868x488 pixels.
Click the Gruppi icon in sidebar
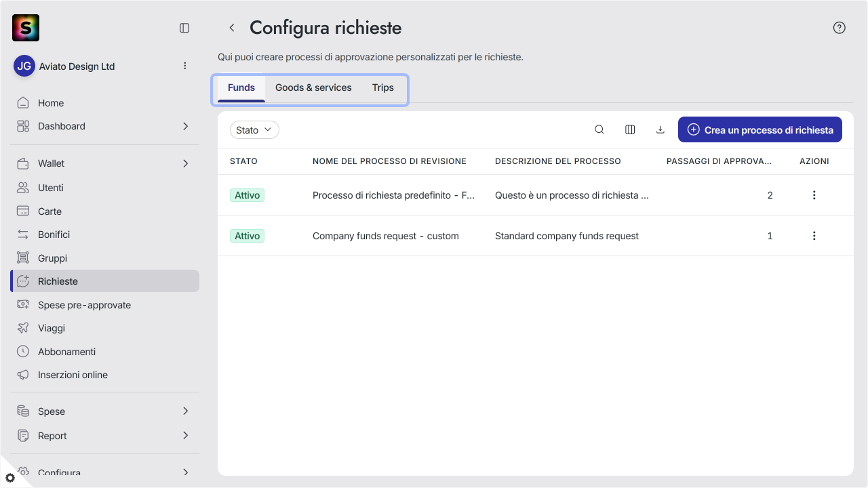coord(23,258)
